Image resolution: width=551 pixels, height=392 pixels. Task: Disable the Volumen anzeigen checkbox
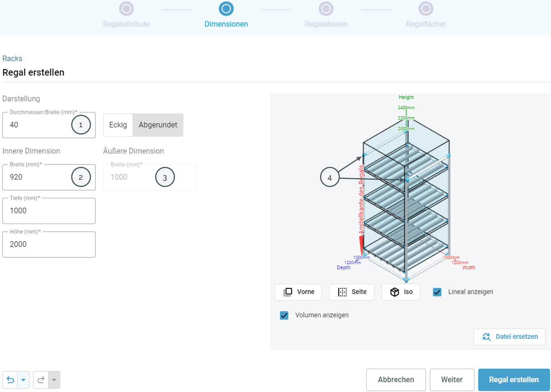[284, 315]
